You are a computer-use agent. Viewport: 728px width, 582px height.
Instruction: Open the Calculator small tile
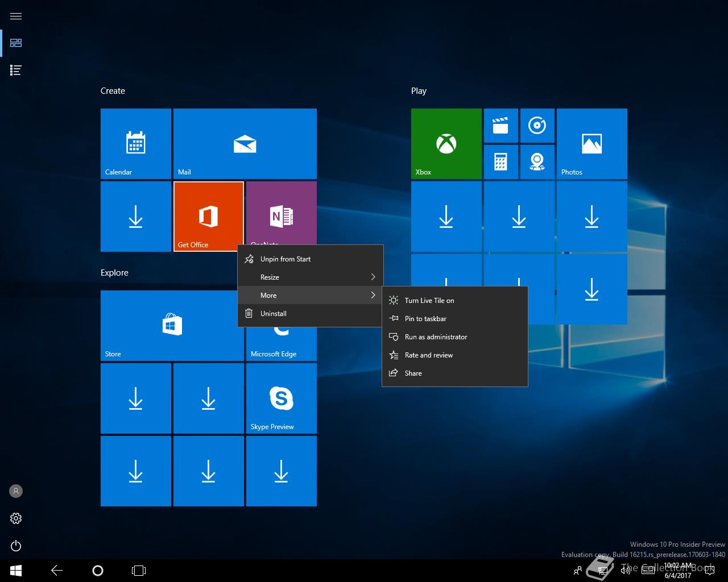coord(501,162)
